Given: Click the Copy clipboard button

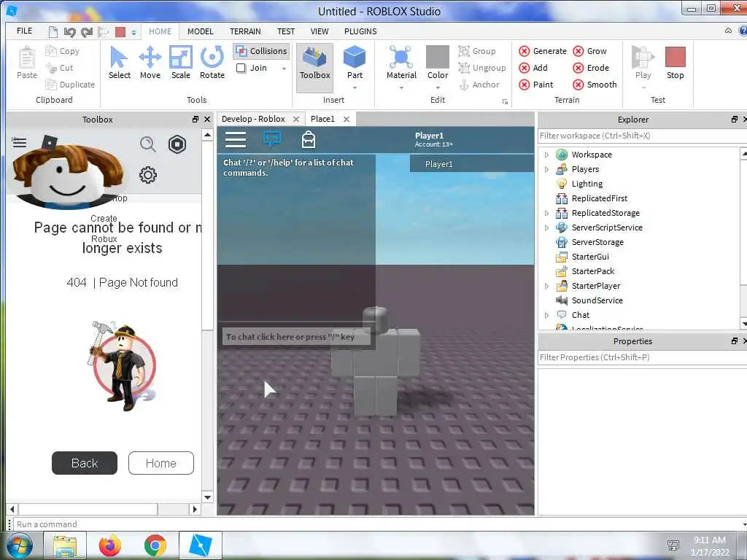Looking at the screenshot, I should click(63, 51).
